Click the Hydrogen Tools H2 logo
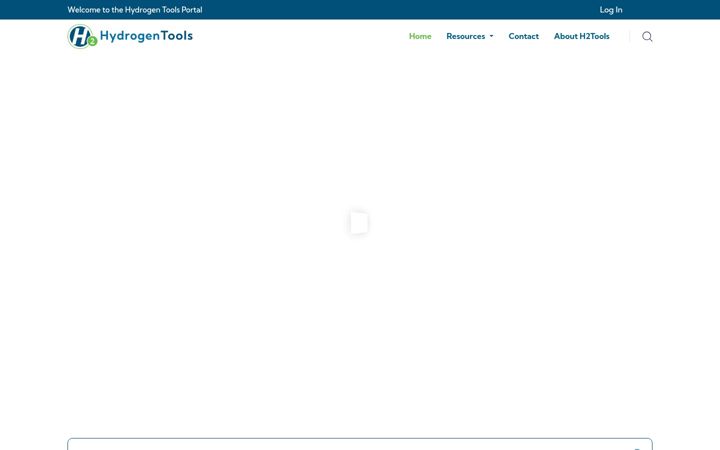Screen dimensions: 720x450 click(130, 36)
